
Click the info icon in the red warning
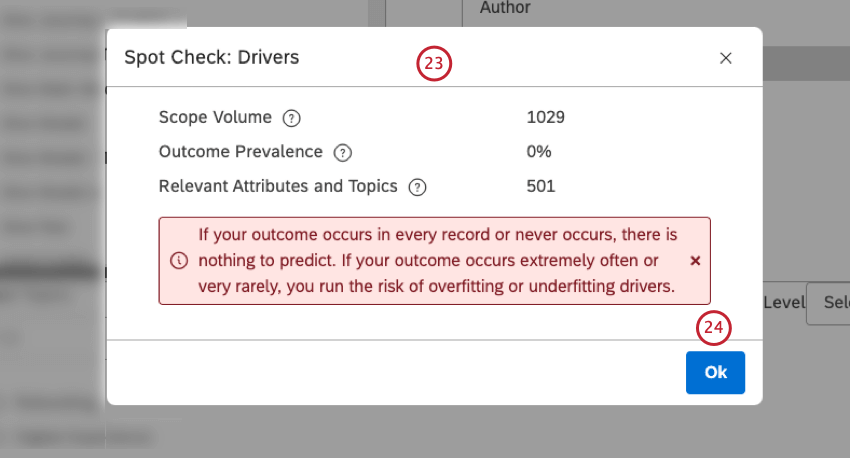(x=179, y=260)
